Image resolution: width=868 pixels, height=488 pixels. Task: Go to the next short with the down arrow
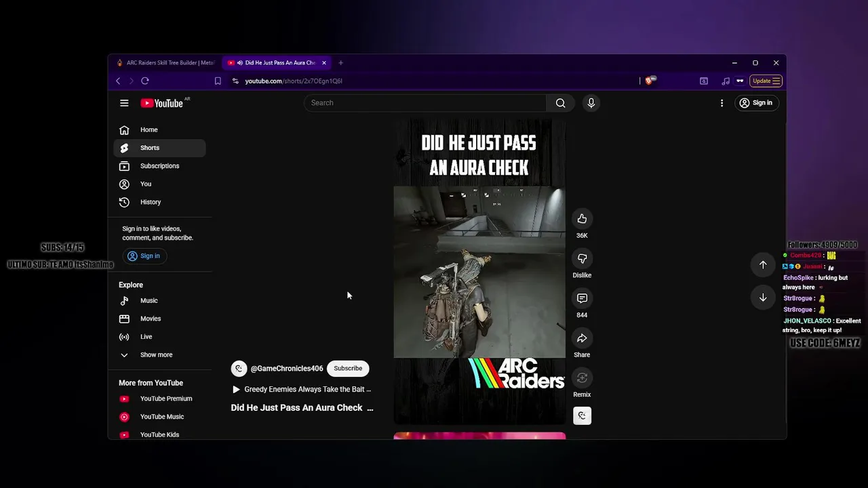pyautogui.click(x=763, y=298)
